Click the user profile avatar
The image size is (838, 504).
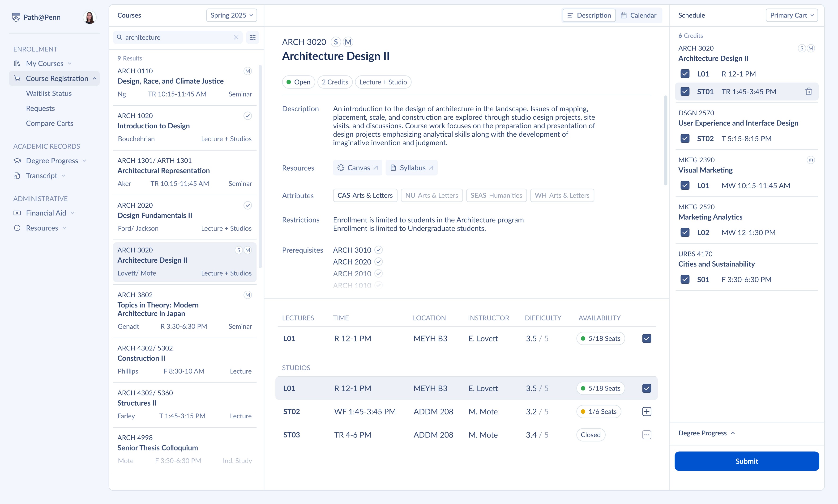coord(90,17)
